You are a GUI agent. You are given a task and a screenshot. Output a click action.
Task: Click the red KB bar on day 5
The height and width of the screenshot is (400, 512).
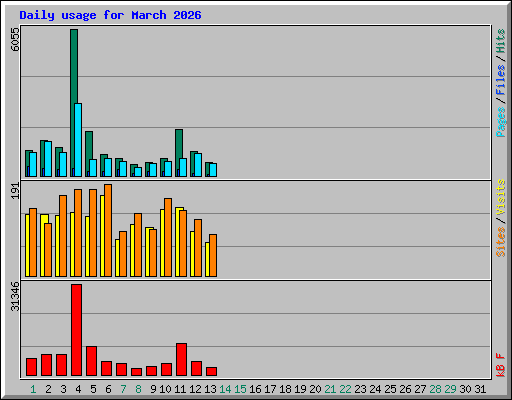(x=91, y=361)
